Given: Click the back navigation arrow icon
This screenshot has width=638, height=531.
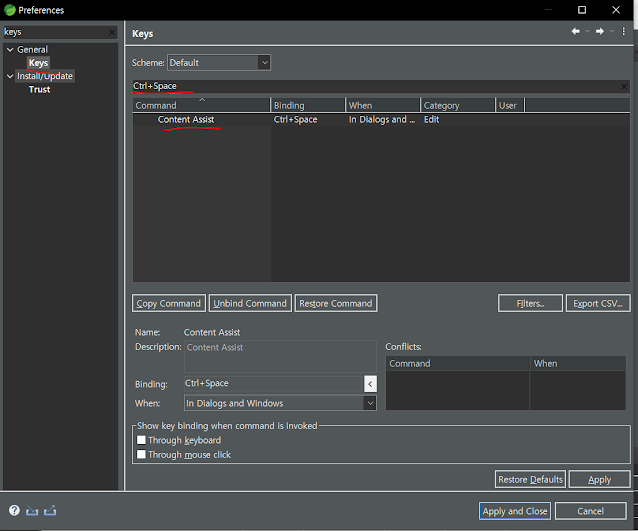Looking at the screenshot, I should (x=575, y=31).
